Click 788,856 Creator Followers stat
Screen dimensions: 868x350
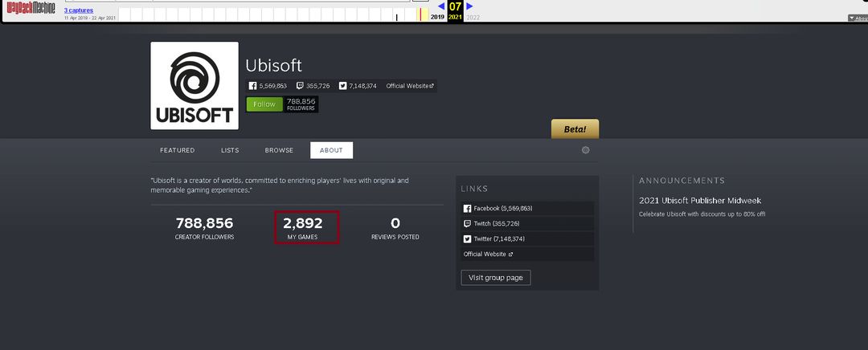204,227
